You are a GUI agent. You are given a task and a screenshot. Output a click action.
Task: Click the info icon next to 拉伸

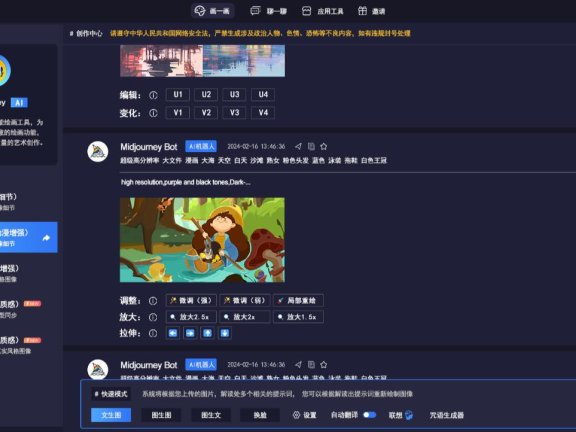(x=153, y=334)
